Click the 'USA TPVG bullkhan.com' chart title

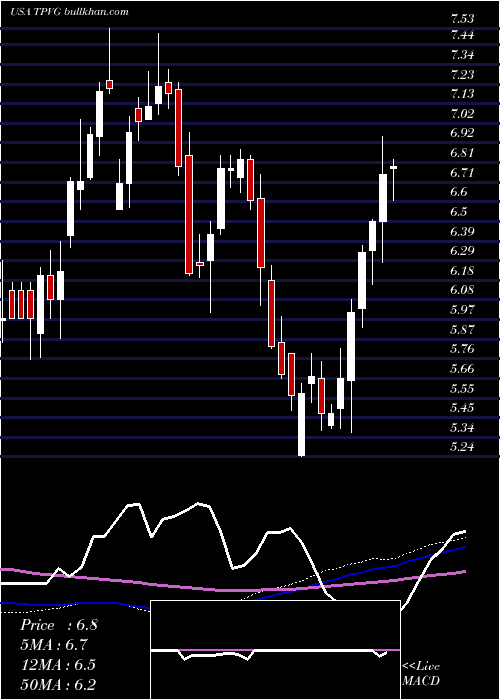69,11
